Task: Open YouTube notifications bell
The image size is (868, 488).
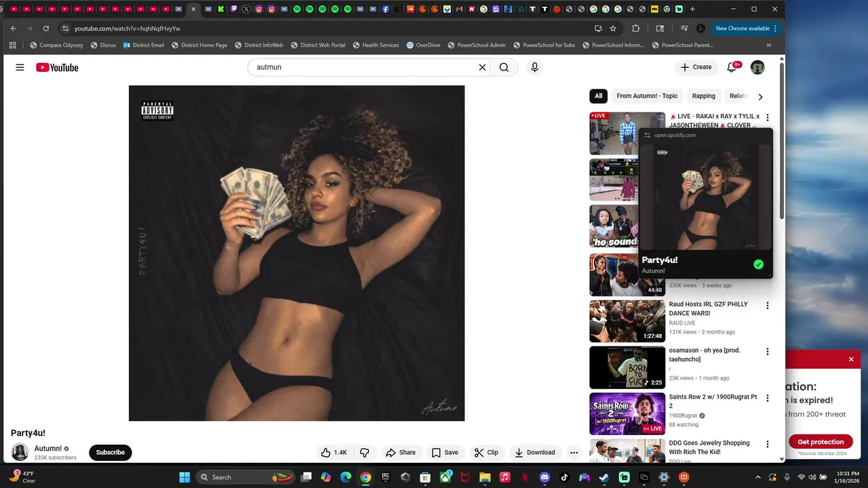Action: point(732,67)
